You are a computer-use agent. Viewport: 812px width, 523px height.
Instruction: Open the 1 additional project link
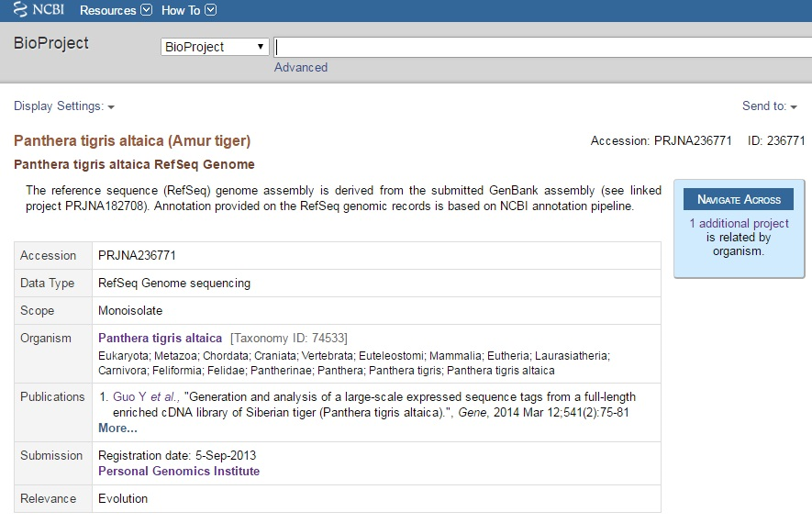739,223
